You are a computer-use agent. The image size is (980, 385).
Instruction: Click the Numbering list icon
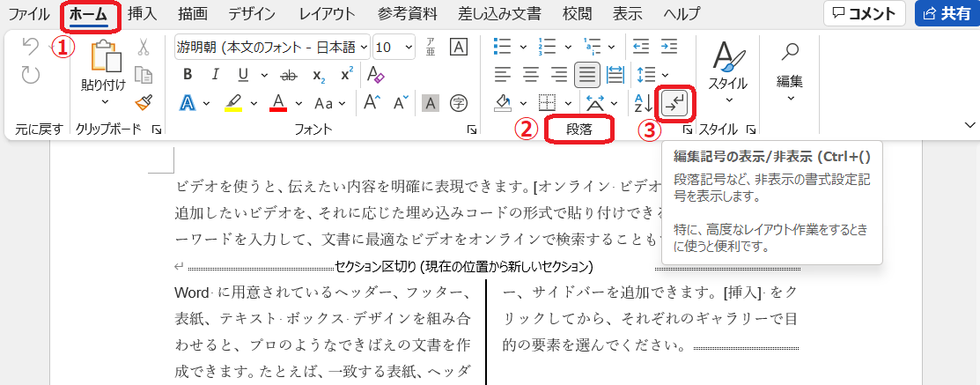[548, 47]
